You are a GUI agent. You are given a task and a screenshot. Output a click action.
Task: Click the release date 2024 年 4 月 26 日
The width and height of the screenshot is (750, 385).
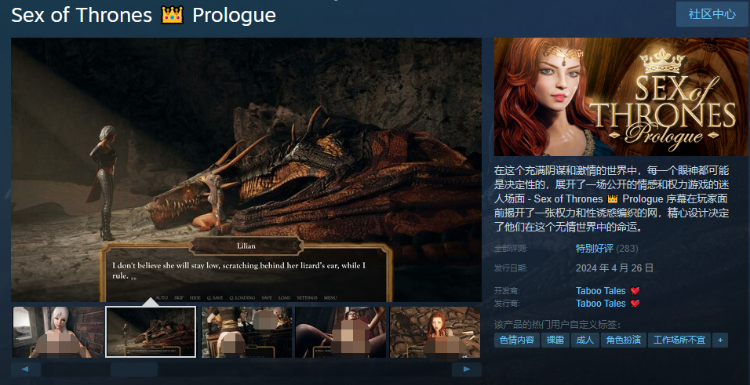coord(615,267)
